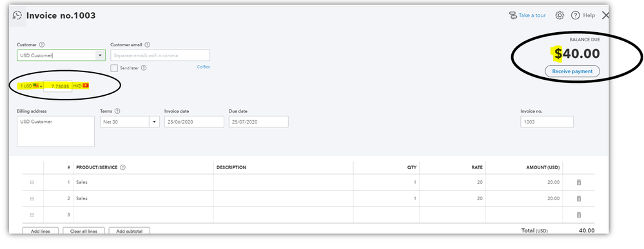Click the 20.00 amount in line 1
644x249 pixels.
pos(553,182)
